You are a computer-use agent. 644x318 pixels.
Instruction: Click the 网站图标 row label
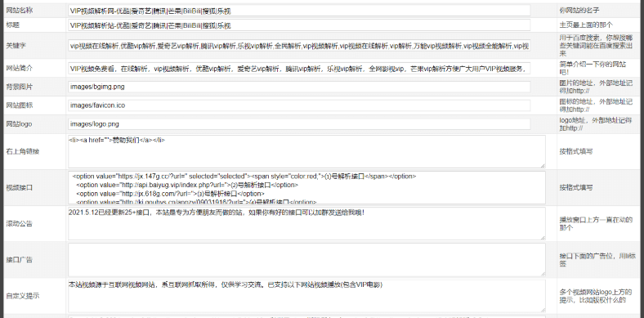pyautogui.click(x=20, y=105)
